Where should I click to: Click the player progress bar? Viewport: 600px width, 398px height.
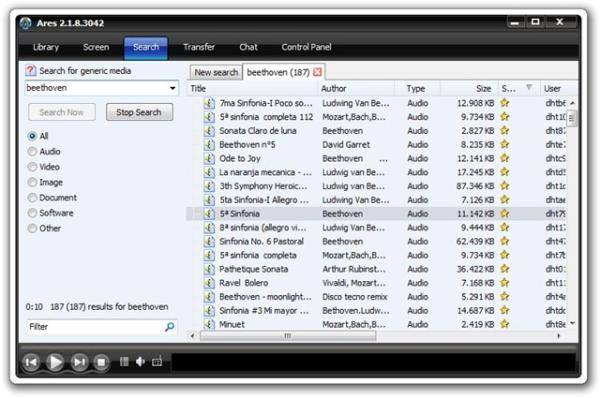[373, 362]
